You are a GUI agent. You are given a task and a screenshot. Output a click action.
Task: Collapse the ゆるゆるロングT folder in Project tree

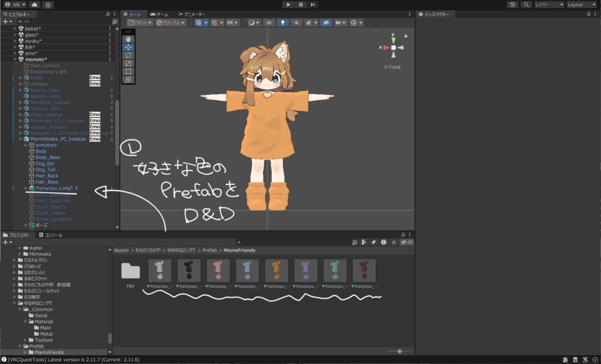(15, 303)
